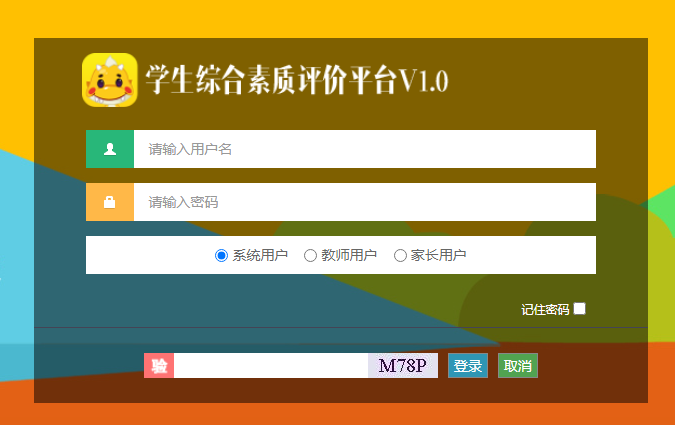Viewport: 675px width, 425px height.
Task: Refresh the M78P captcha image
Action: pos(403,366)
